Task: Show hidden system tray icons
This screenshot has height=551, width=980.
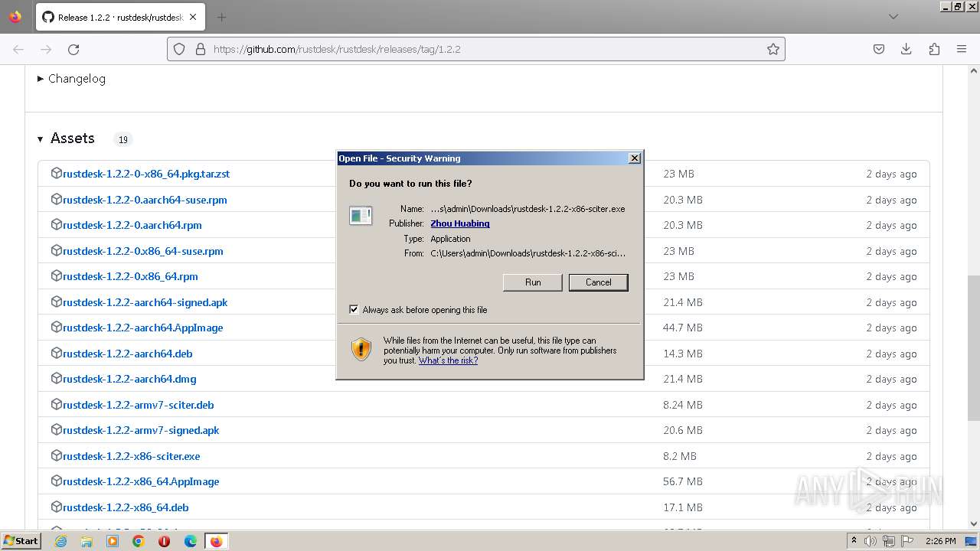Action: coord(854,541)
